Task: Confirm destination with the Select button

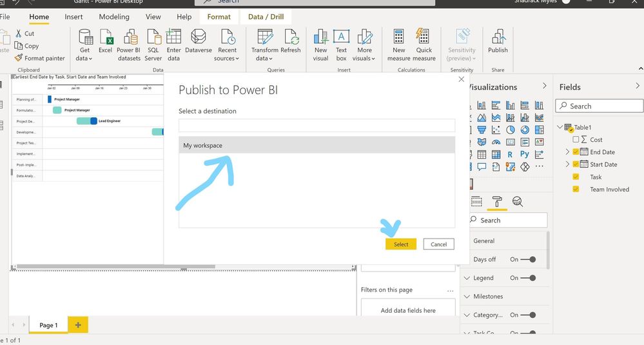Action: click(x=401, y=244)
